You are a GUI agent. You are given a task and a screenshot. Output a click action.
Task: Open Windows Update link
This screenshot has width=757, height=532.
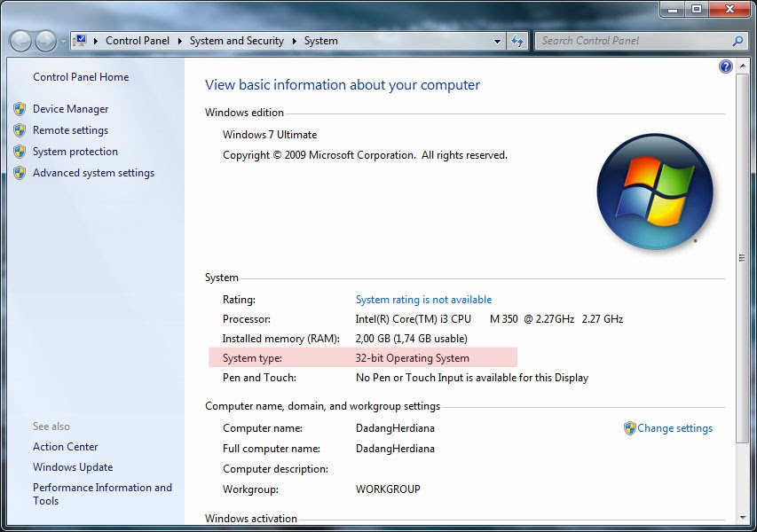click(x=73, y=467)
